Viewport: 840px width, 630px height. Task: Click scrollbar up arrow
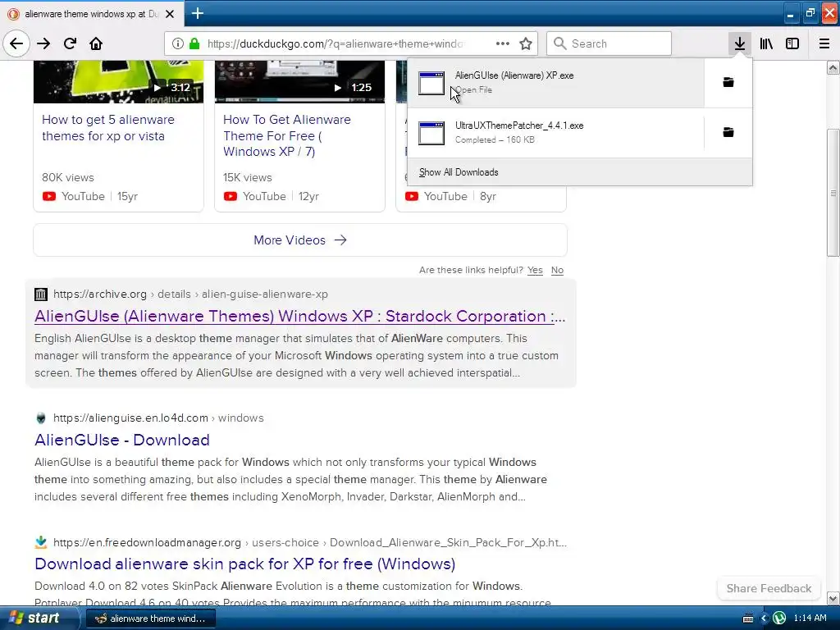coord(833,67)
